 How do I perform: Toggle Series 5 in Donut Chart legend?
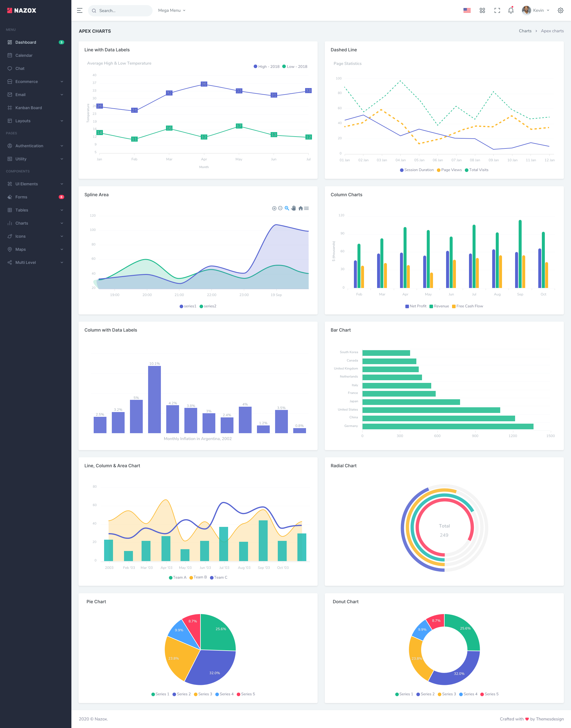(x=489, y=694)
